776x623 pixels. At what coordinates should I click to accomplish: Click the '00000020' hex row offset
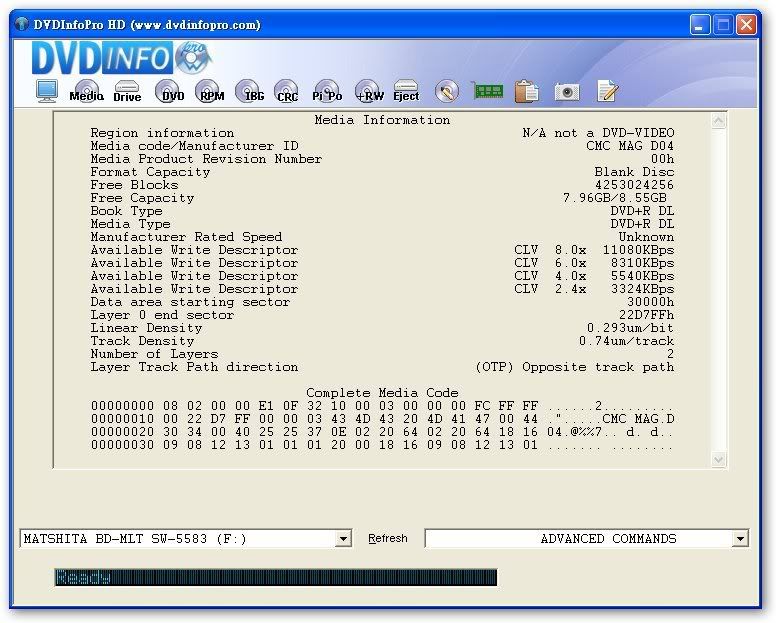[122, 432]
